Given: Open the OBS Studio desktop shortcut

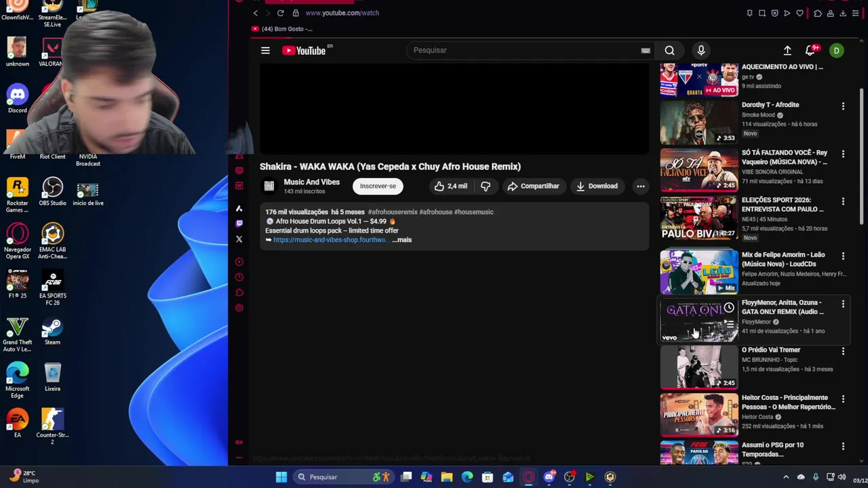Looking at the screenshot, I should [52, 192].
